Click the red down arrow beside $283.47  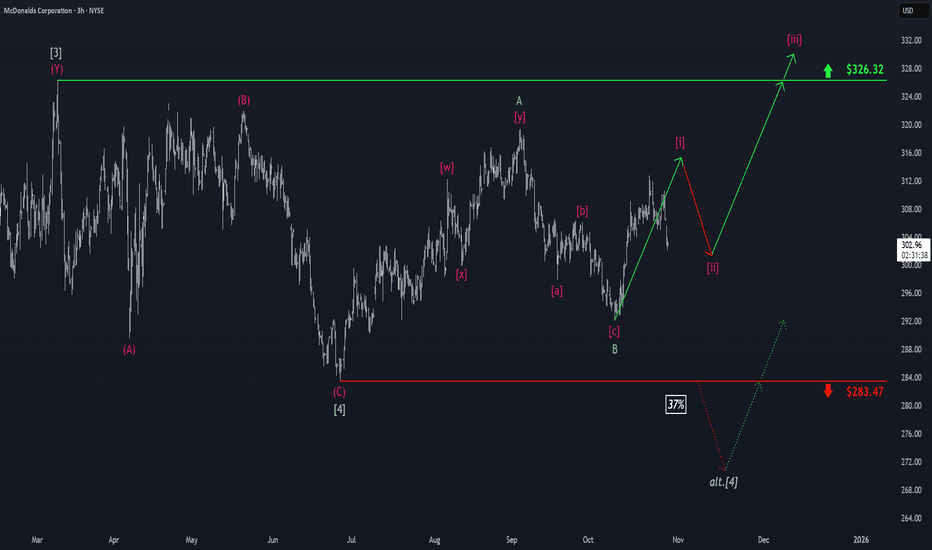click(x=827, y=390)
